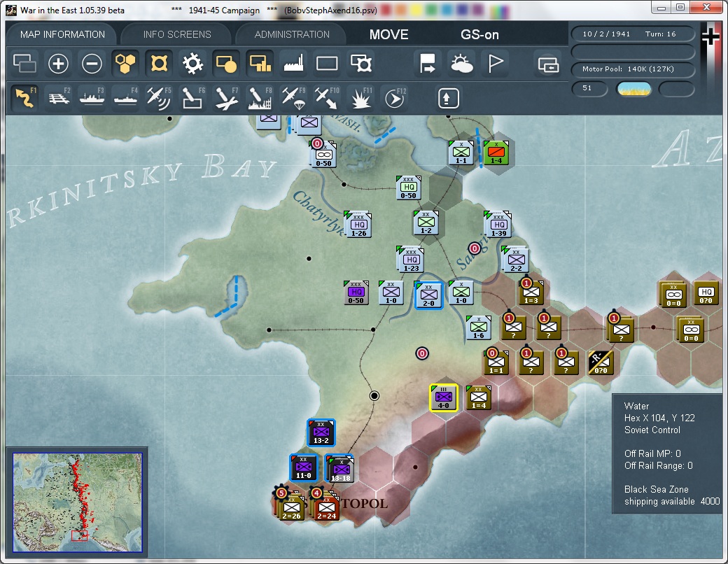Select Bomb unit mode (F6) icon
Image resolution: width=728 pixels, height=564 pixels.
point(192,98)
